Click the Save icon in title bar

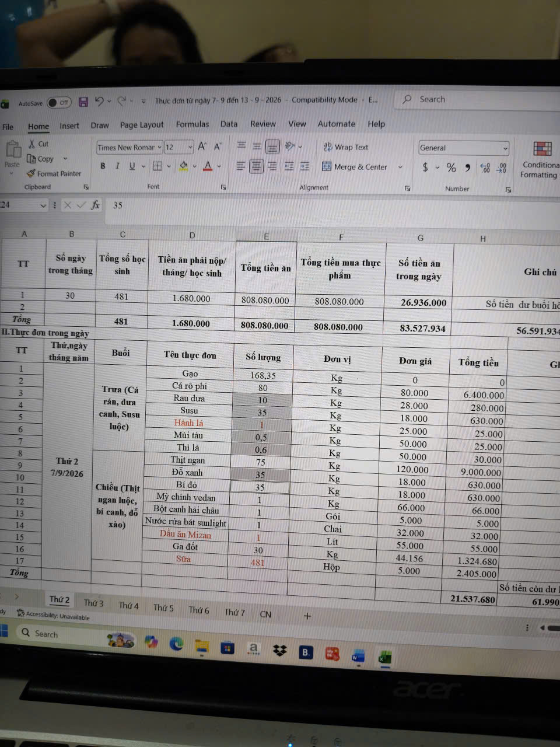83,102
